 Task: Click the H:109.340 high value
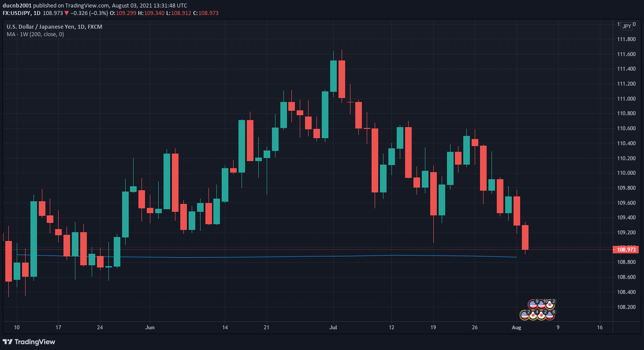point(150,13)
